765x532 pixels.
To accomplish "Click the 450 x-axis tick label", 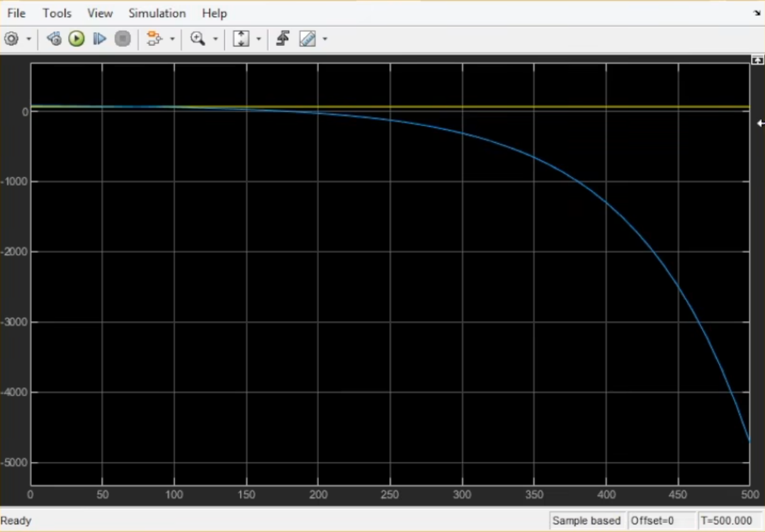I will click(x=678, y=495).
